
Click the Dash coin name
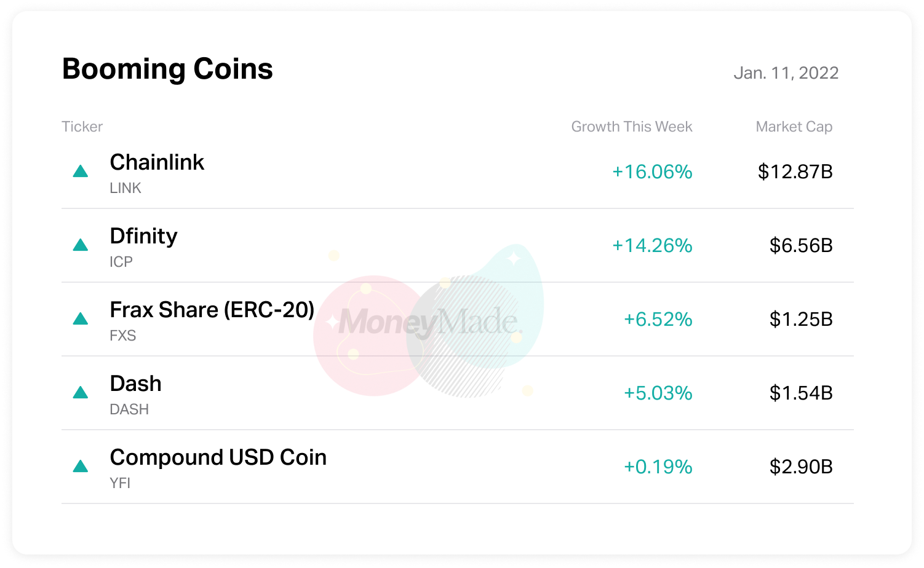pos(135,384)
